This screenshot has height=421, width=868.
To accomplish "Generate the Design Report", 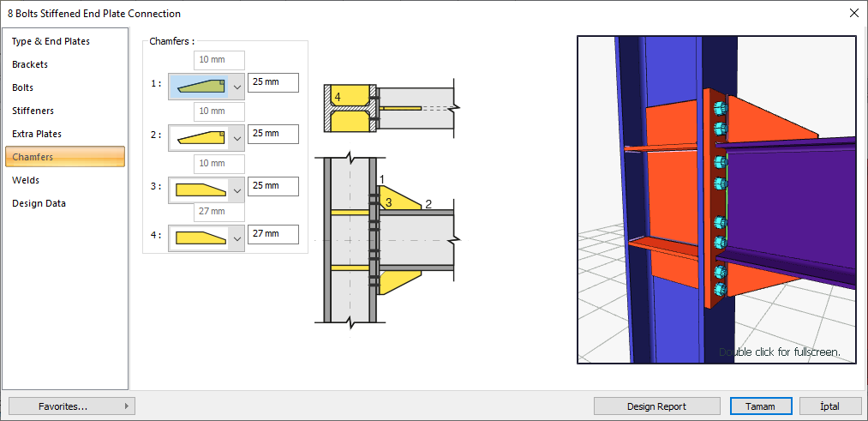I will [x=657, y=406].
